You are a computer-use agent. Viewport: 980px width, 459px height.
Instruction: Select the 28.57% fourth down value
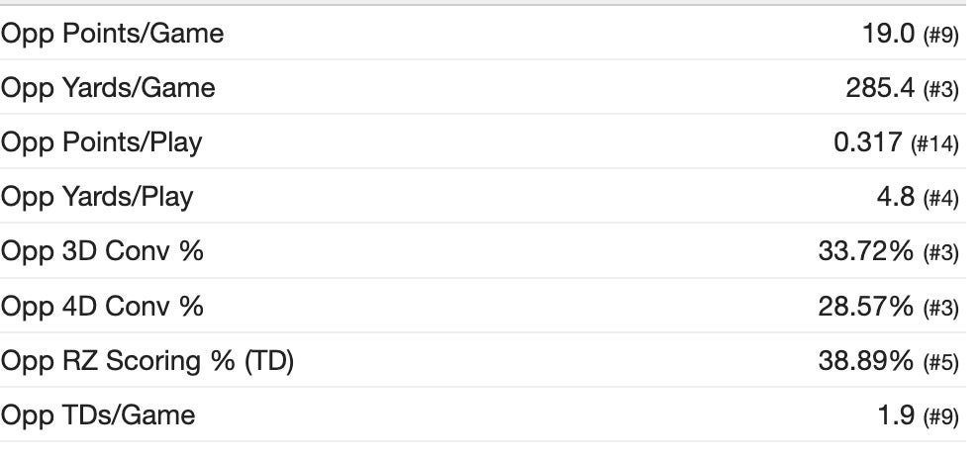864,306
